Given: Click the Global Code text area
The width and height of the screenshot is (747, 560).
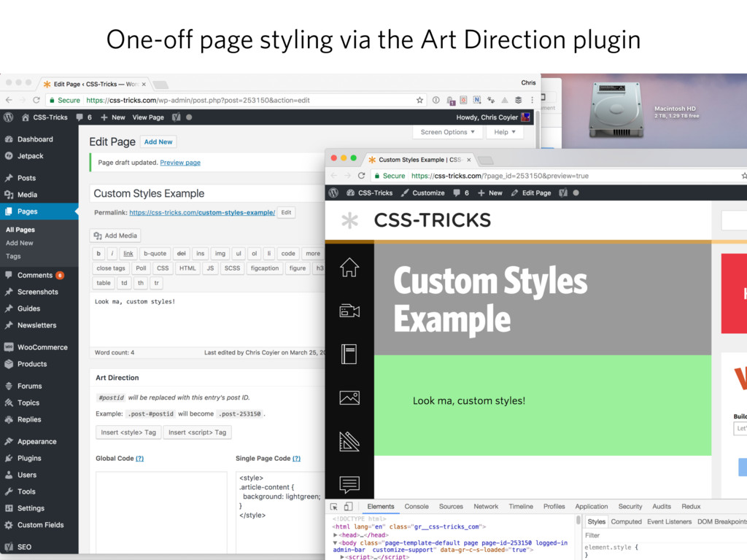Looking at the screenshot, I should point(161,513).
